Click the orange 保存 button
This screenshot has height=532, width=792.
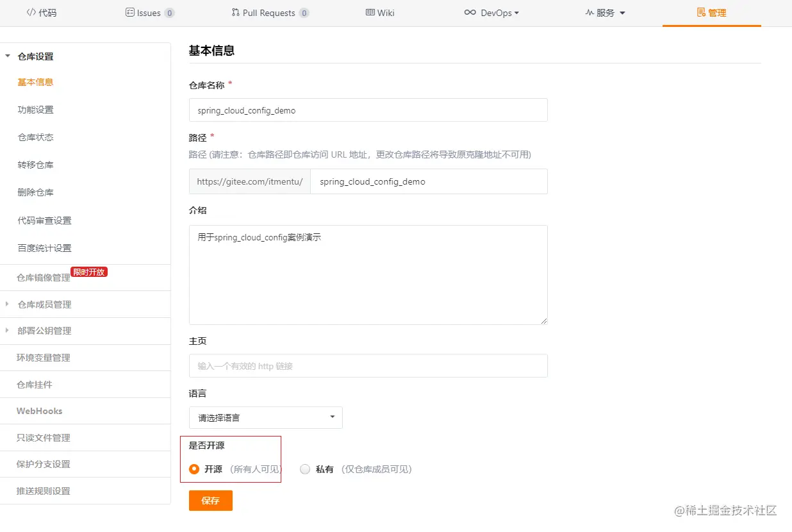click(x=210, y=501)
